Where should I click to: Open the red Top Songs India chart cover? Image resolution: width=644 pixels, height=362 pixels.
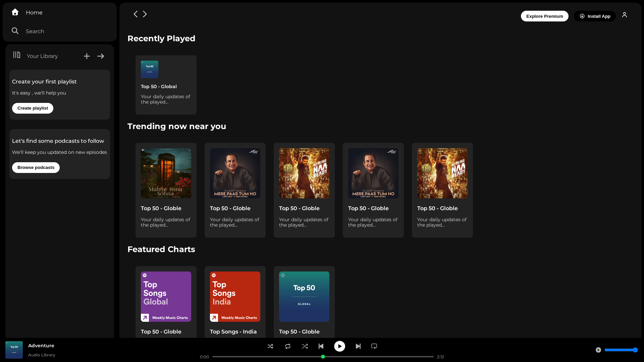[235, 297]
